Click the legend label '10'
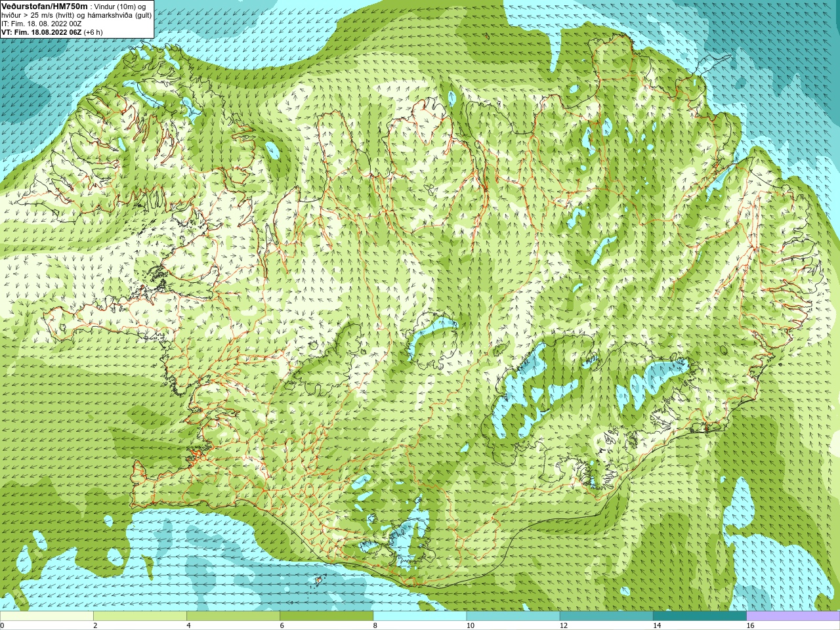The height and width of the screenshot is (630, 840). click(470, 625)
